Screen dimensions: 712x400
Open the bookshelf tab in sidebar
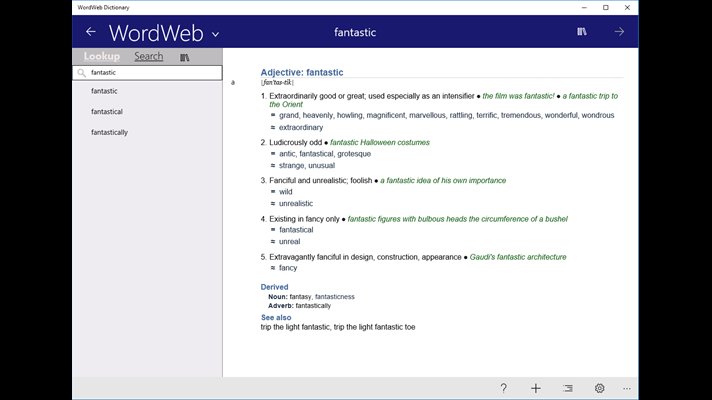[x=184, y=57]
